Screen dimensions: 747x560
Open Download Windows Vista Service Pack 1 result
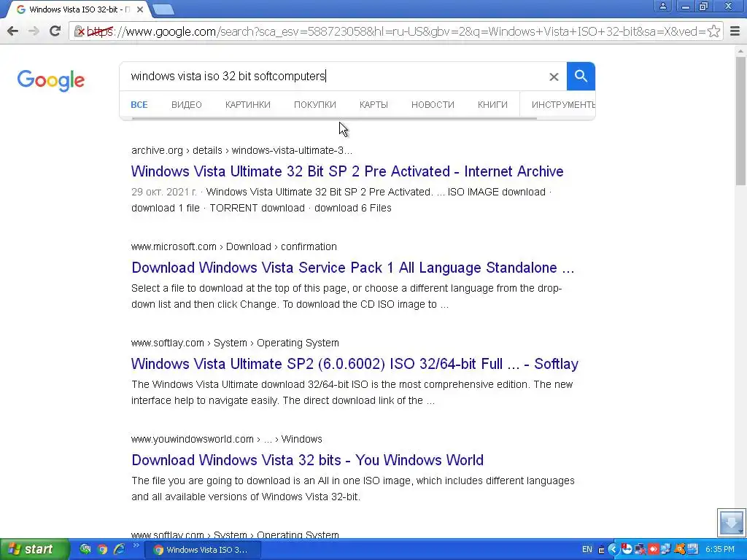point(353,268)
